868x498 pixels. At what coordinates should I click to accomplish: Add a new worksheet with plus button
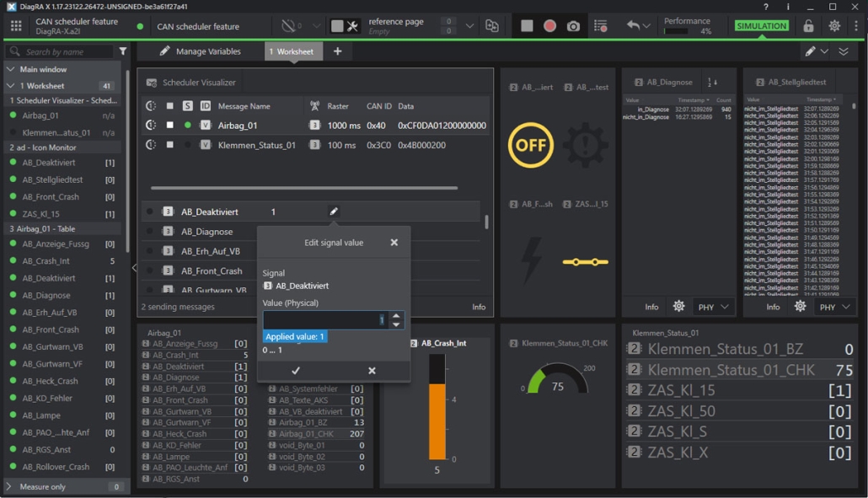click(x=337, y=51)
